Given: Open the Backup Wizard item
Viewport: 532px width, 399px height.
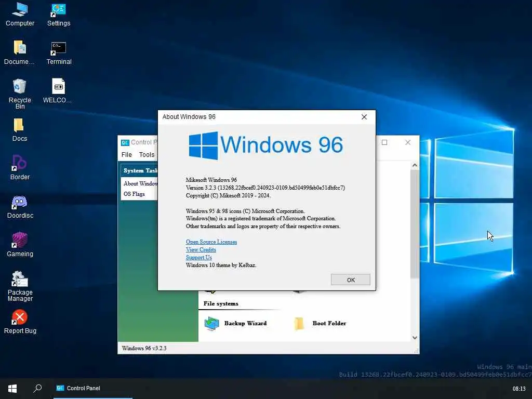Looking at the screenshot, I should point(235,323).
